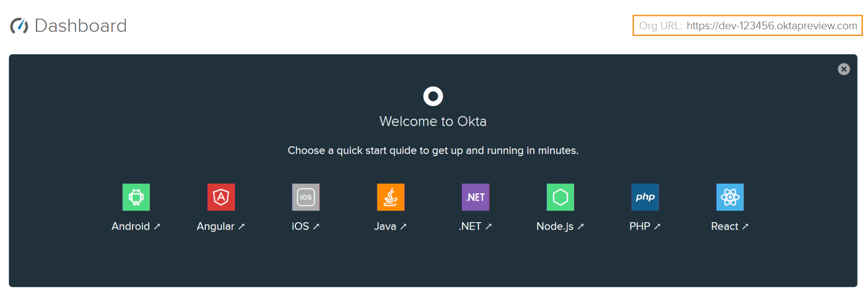Open the Node.js guide text link
Viewport: 868px width, 296px height.
(560, 226)
